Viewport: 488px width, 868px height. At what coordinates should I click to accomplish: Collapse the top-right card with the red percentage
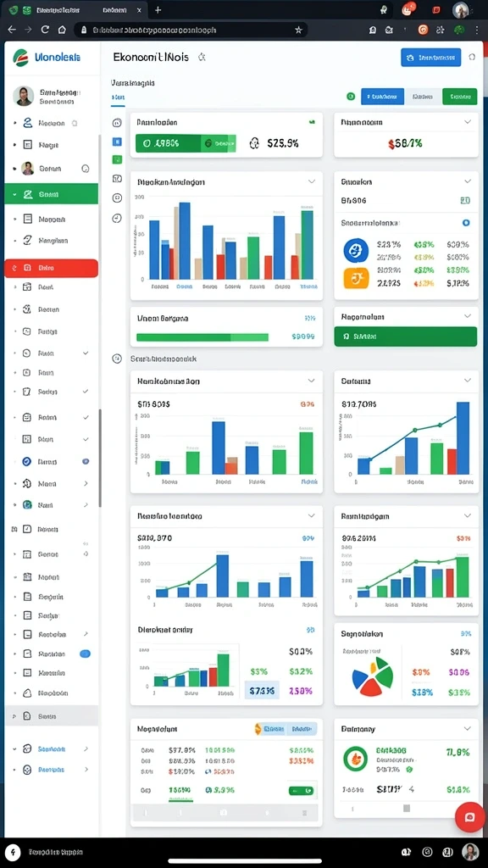pos(468,122)
